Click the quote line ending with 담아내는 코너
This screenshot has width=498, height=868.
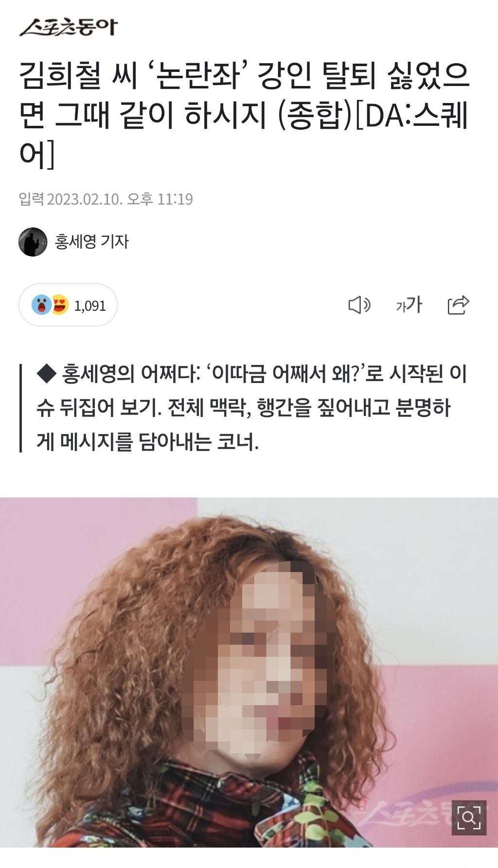(147, 442)
